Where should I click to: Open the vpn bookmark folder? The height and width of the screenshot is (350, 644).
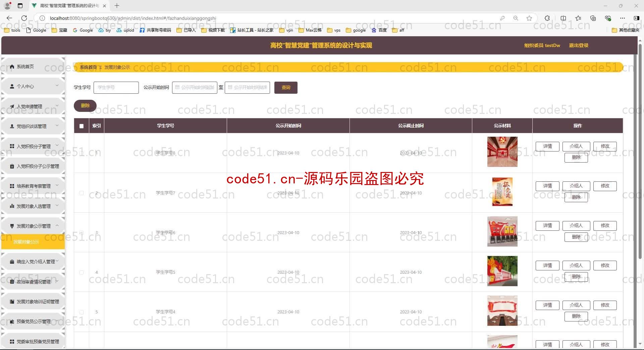[x=286, y=30]
